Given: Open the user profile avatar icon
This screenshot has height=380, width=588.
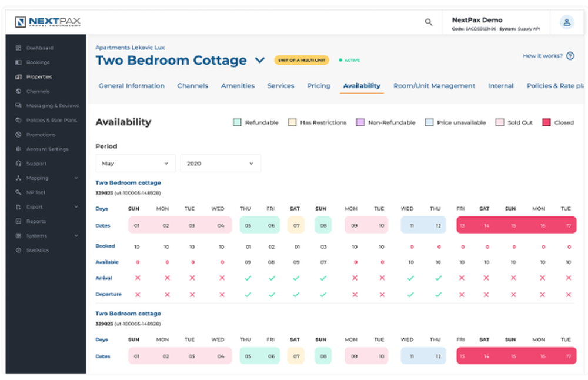Looking at the screenshot, I should (x=566, y=22).
